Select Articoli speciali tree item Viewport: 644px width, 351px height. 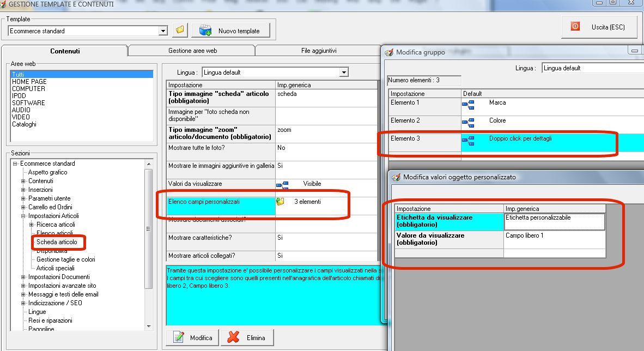point(56,268)
